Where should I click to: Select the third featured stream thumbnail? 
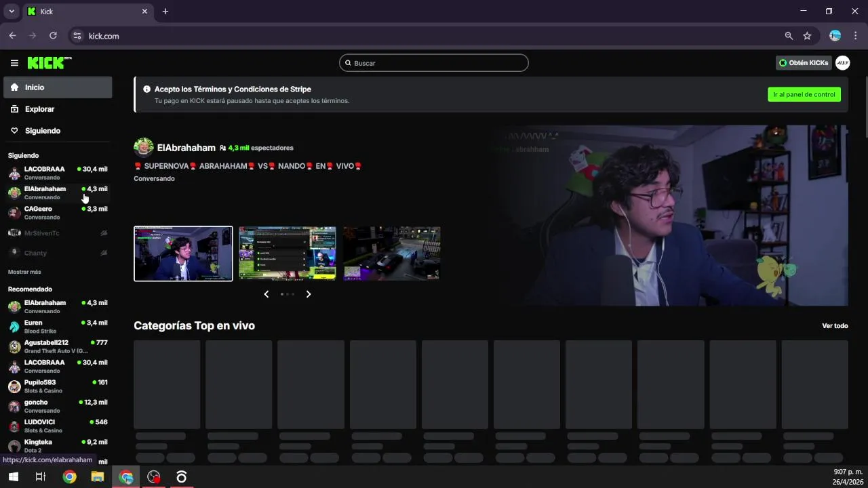pos(392,253)
